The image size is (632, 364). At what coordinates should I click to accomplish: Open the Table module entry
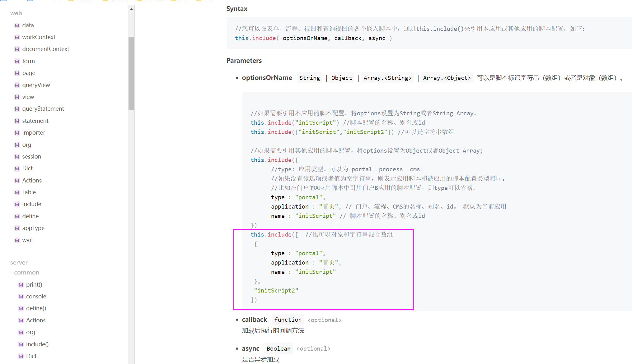tap(29, 192)
